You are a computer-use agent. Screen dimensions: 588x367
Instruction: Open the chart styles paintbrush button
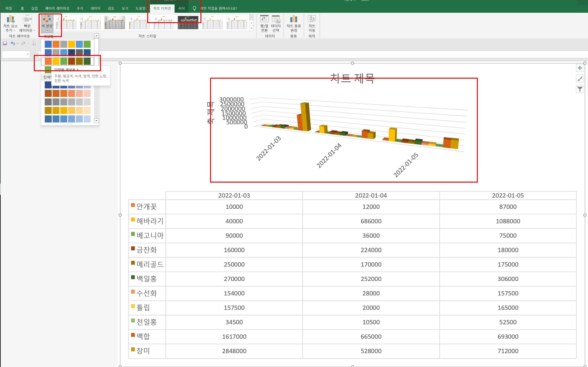coord(580,79)
